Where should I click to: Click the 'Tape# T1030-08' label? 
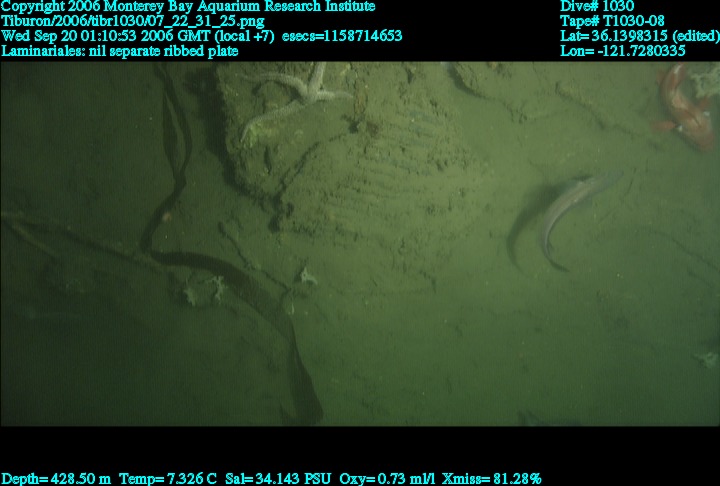612,21
